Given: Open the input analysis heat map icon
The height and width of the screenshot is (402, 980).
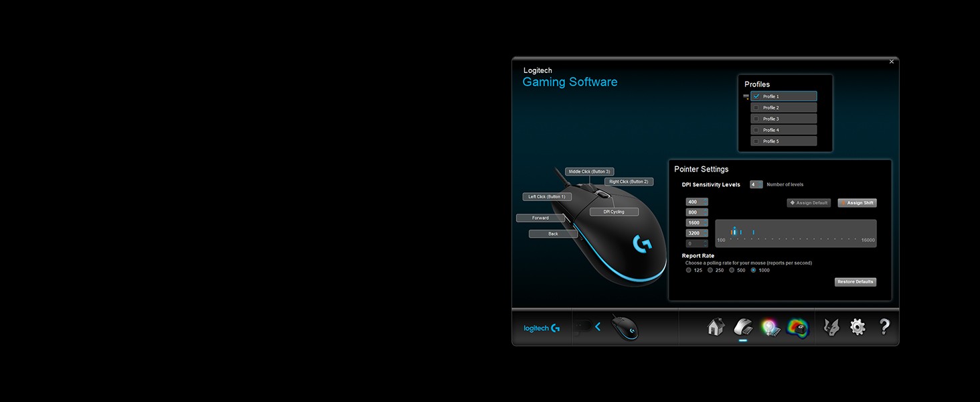Looking at the screenshot, I should (797, 328).
